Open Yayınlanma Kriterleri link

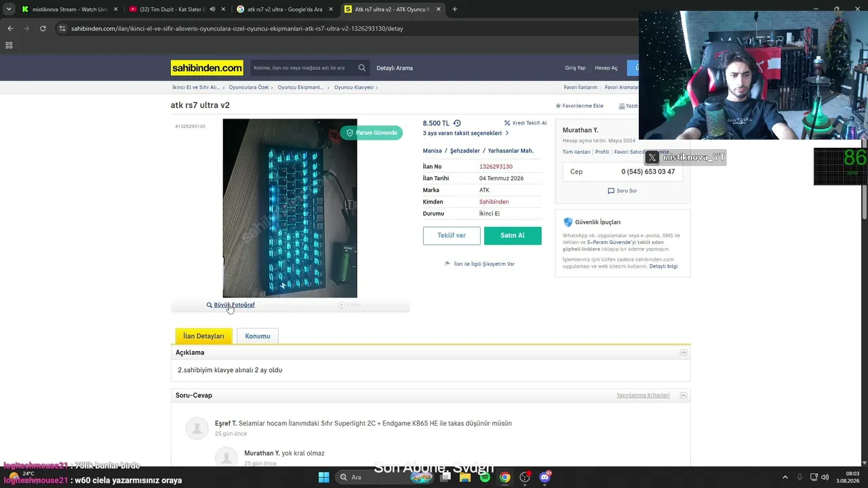(x=643, y=395)
